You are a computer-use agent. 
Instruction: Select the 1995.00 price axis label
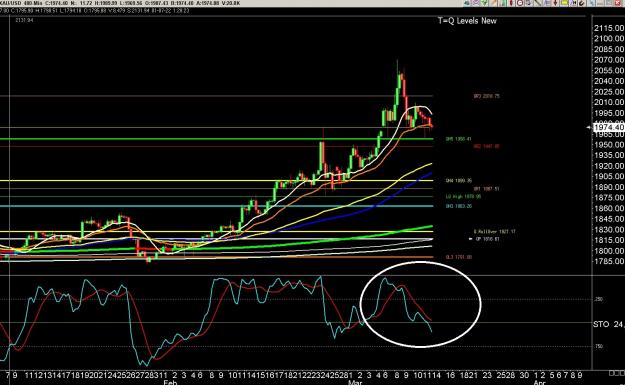click(x=609, y=113)
